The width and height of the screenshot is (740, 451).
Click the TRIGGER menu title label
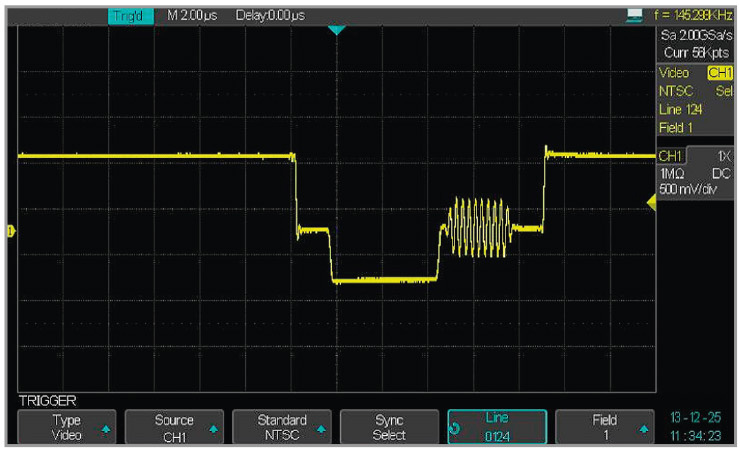pos(47,400)
